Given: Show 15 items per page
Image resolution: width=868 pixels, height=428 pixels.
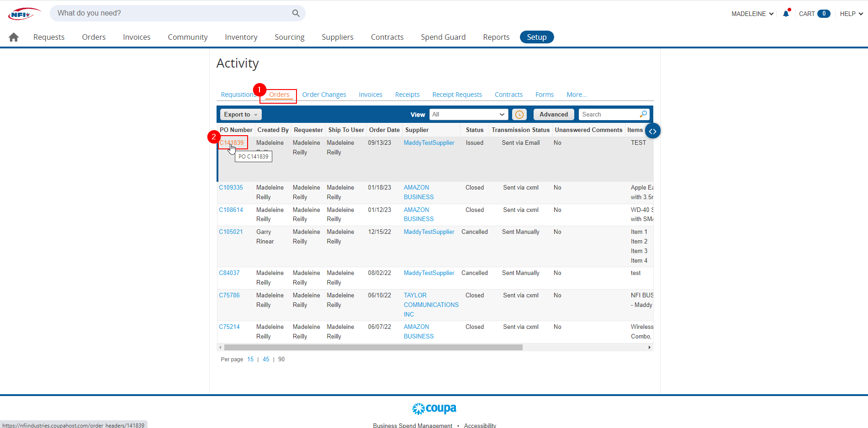Looking at the screenshot, I should coord(250,359).
